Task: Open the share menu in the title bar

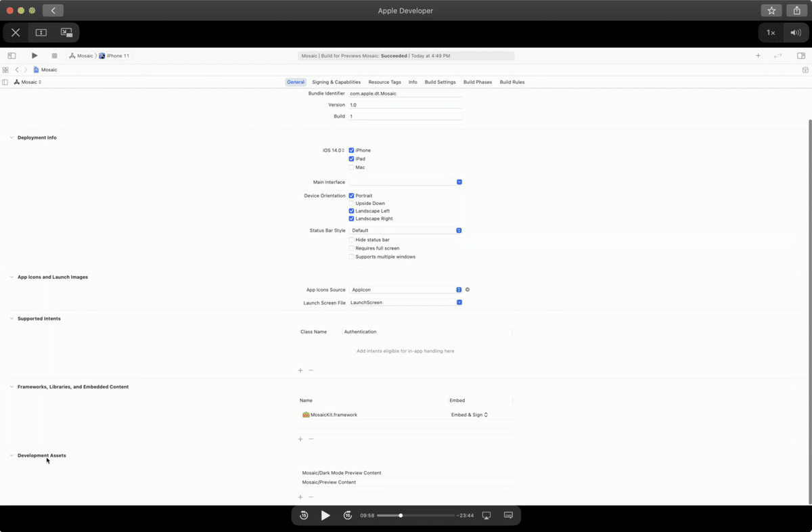Action: point(797,10)
